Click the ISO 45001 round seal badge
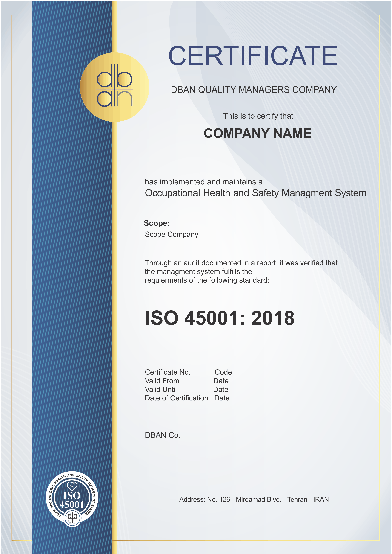The height and width of the screenshot is (554, 392). (x=72, y=499)
